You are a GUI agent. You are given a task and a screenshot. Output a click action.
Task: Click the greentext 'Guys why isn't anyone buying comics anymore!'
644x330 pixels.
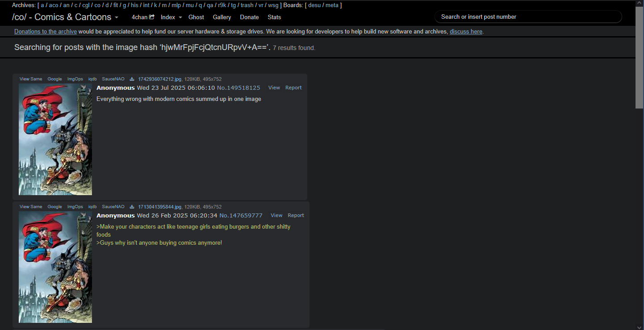pyautogui.click(x=159, y=242)
